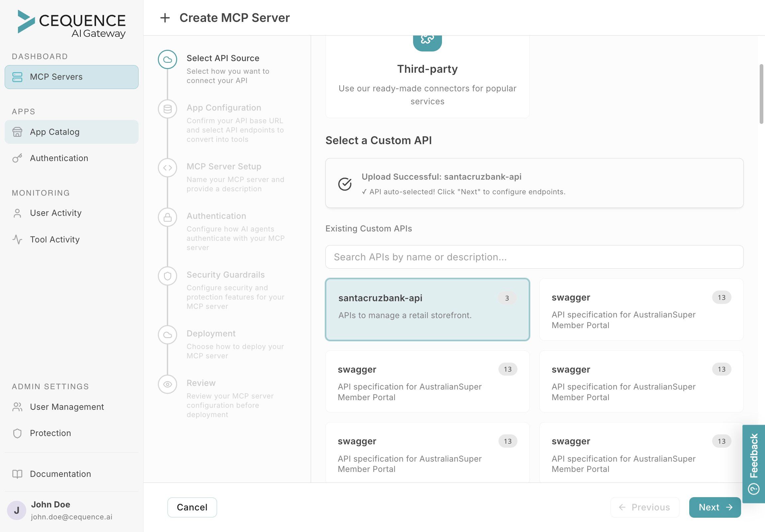Click the Authentication lock step icon
The height and width of the screenshot is (532, 765).
tap(167, 218)
